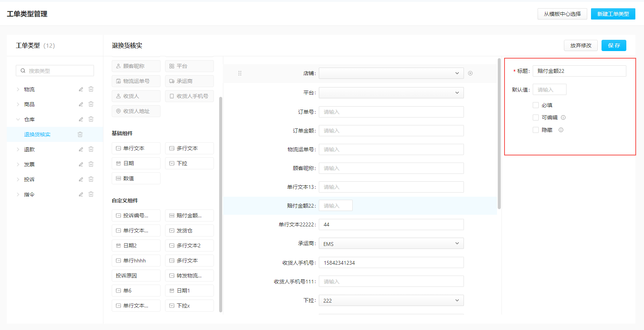Click 新建工单类型 button
Image resolution: width=644 pixels, height=330 pixels.
point(613,14)
